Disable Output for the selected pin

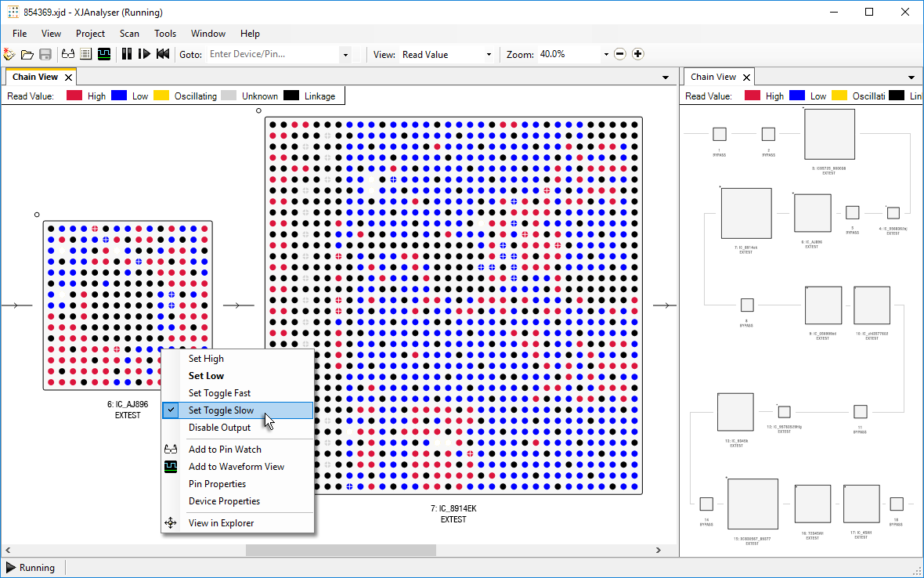point(220,427)
